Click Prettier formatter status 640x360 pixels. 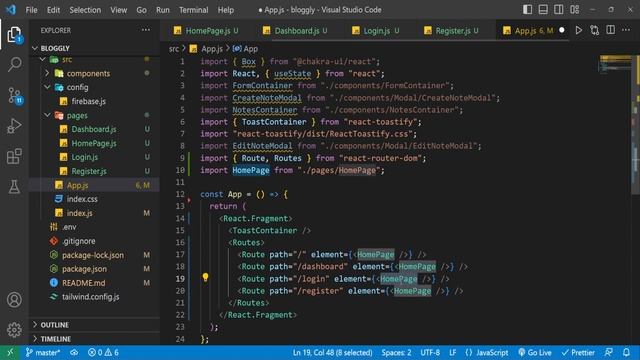[578, 352]
